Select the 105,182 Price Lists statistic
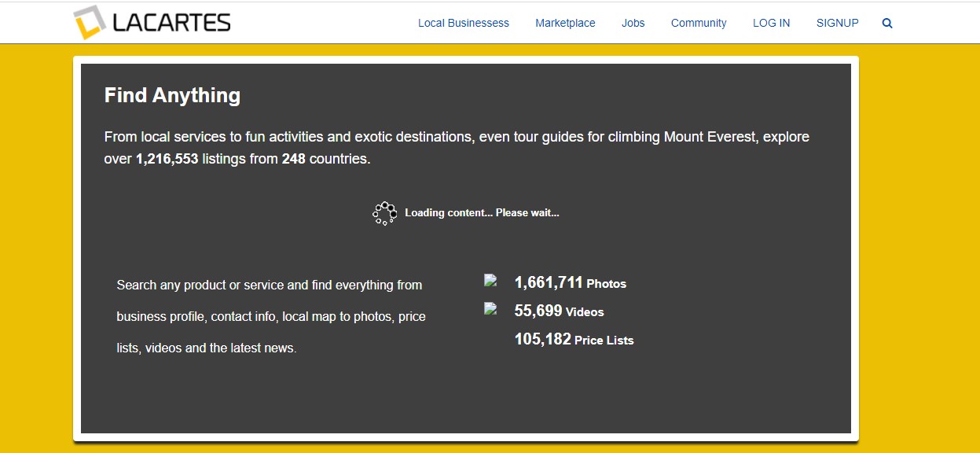Viewport: 980px width, 453px height. pyautogui.click(x=574, y=340)
